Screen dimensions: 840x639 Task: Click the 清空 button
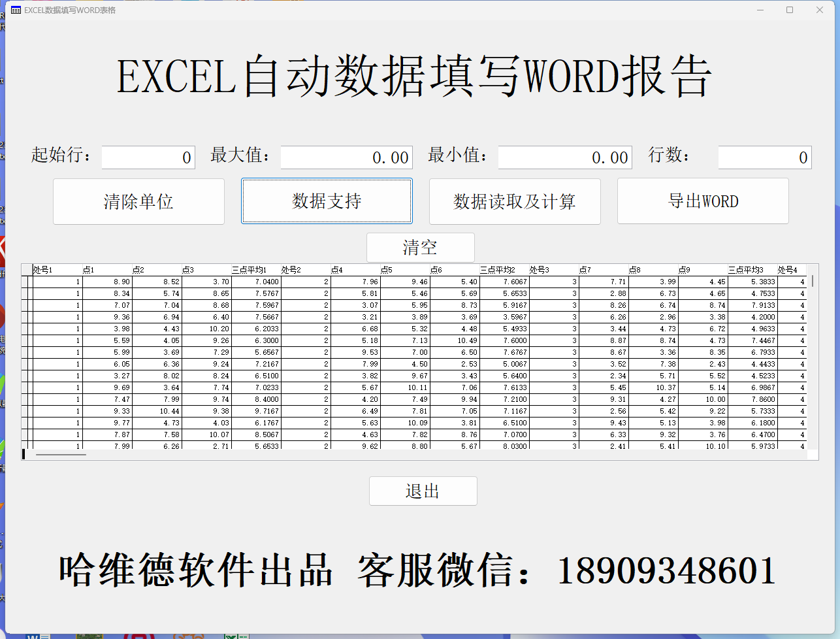pyautogui.click(x=420, y=248)
